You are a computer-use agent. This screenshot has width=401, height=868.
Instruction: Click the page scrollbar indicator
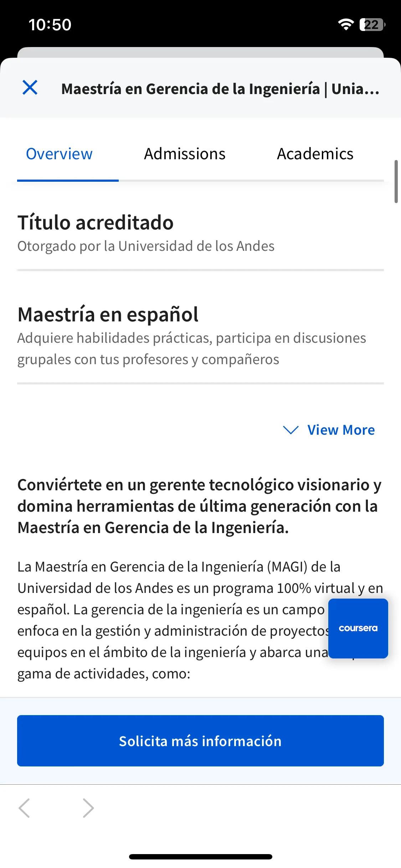[396, 181]
